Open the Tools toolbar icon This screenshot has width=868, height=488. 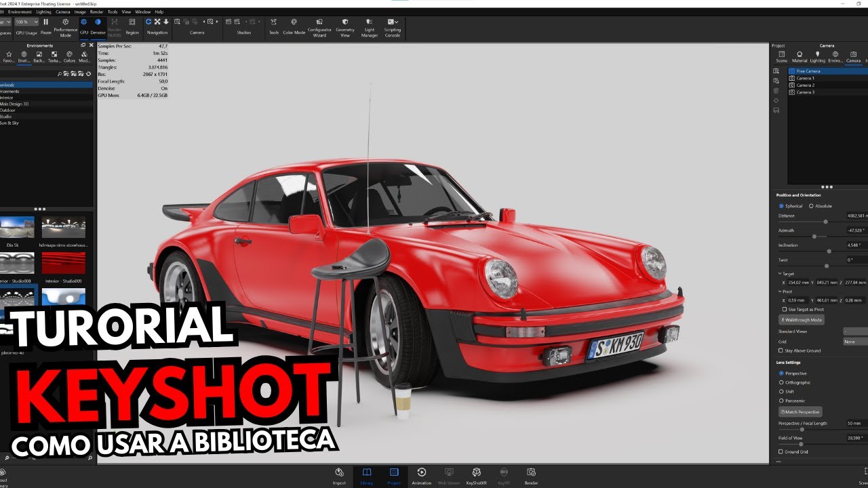pos(274,26)
